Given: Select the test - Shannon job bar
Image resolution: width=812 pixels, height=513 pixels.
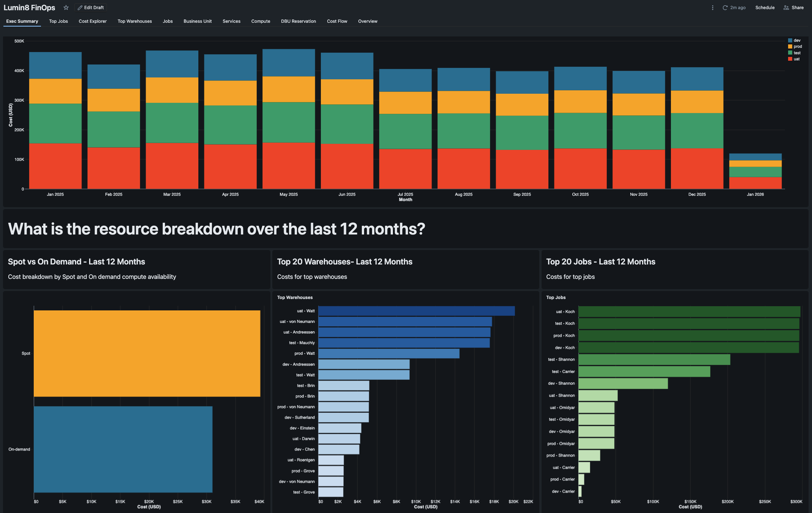Looking at the screenshot, I should [654, 359].
